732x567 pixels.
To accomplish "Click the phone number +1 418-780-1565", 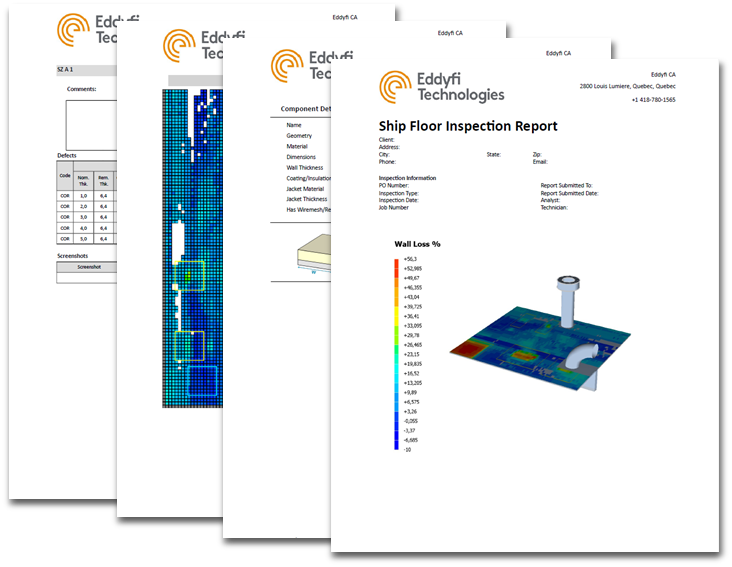I will coord(668,99).
